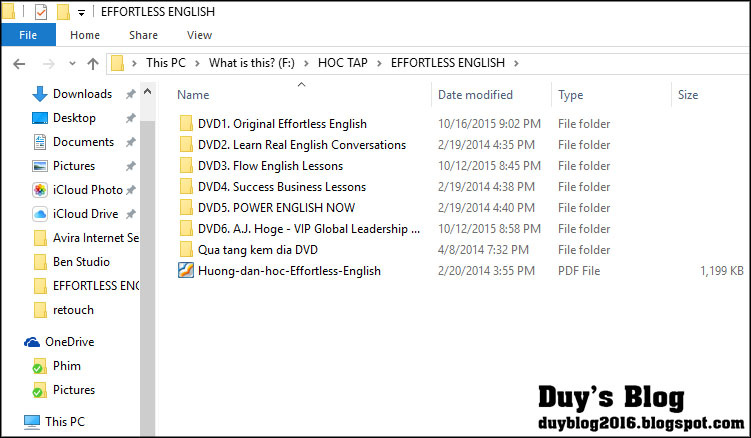Screen dimensions: 751x438
Task: Open the File ribbon tab
Action: (x=28, y=35)
